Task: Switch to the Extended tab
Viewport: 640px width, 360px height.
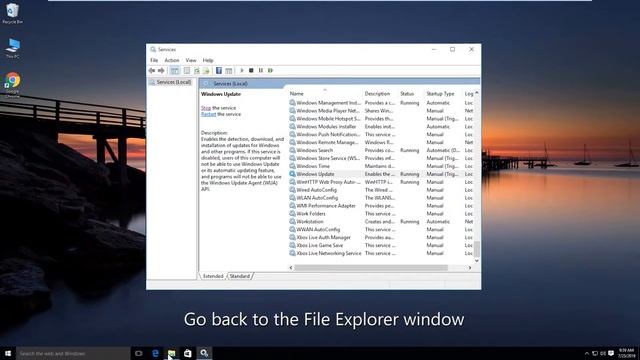Action: 213,276
